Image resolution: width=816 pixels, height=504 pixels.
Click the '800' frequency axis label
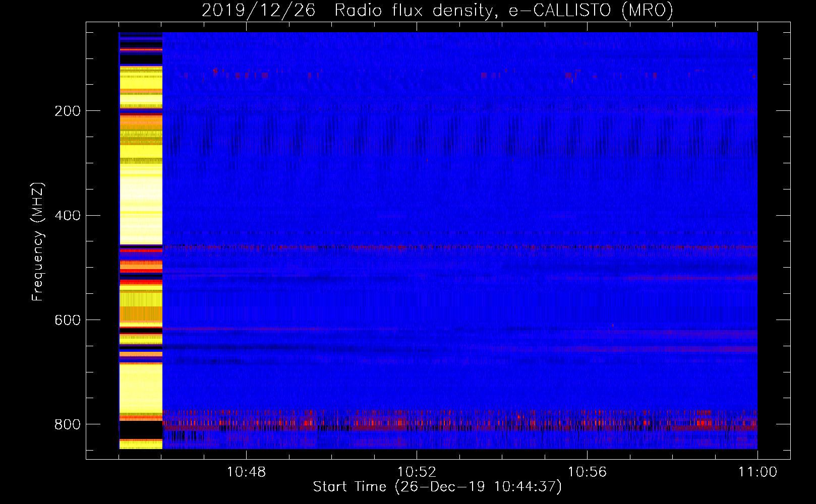coord(68,424)
